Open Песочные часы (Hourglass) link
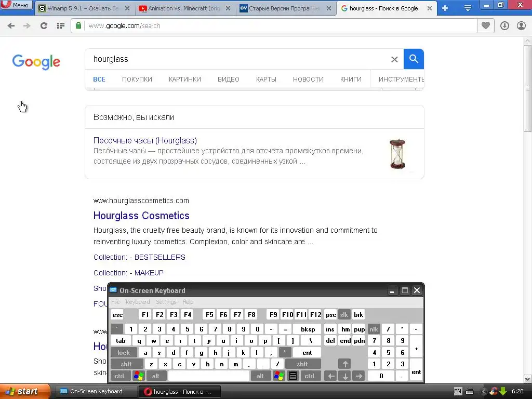The height and width of the screenshot is (399, 532). pos(145,140)
